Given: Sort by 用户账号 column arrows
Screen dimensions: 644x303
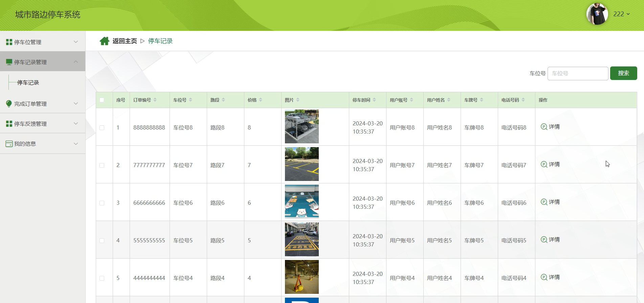Looking at the screenshot, I should point(412,100).
